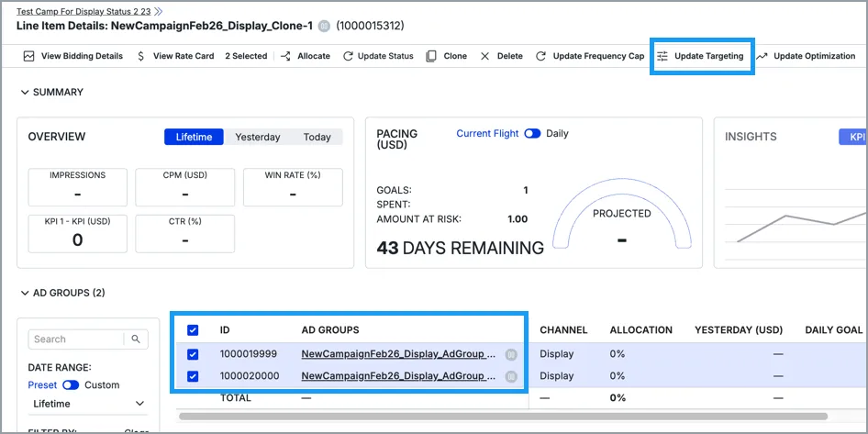Screen dimensions: 868x434
Task: Click the Delete button
Action: coord(501,56)
